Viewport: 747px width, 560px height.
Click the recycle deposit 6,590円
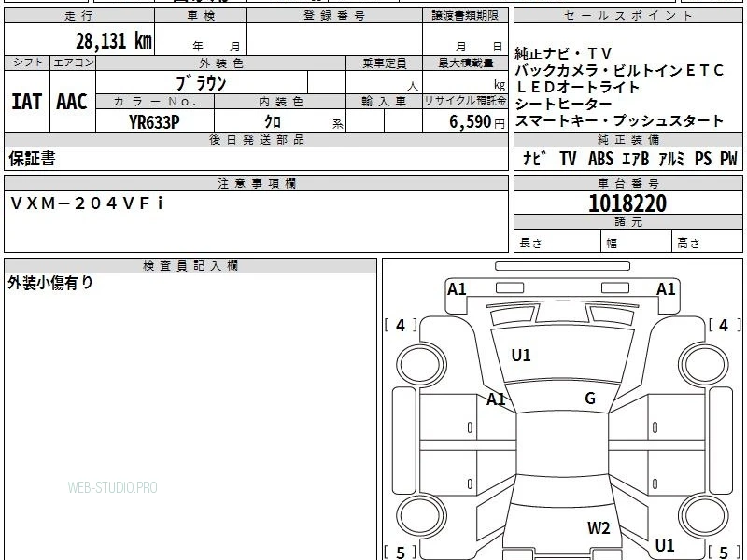(x=477, y=122)
